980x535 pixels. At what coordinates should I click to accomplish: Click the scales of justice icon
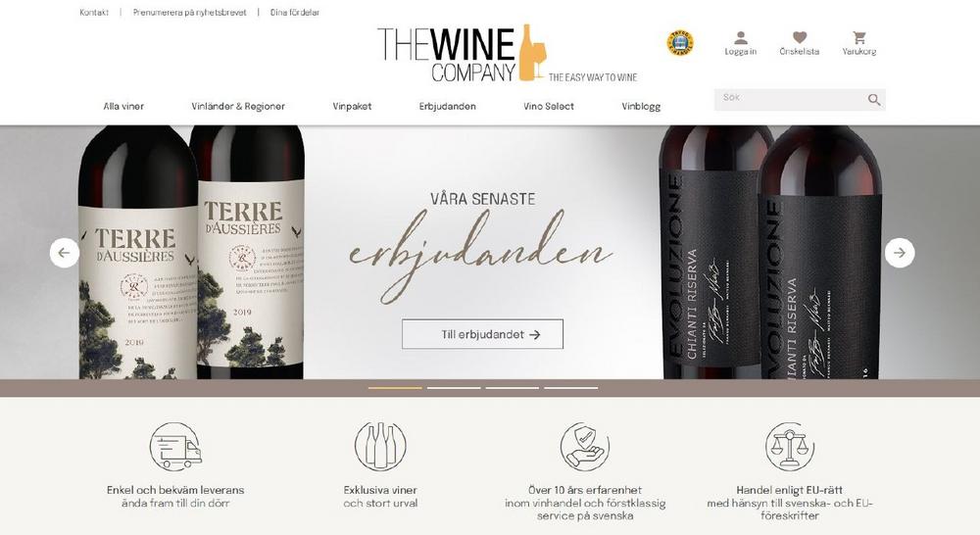(x=790, y=446)
